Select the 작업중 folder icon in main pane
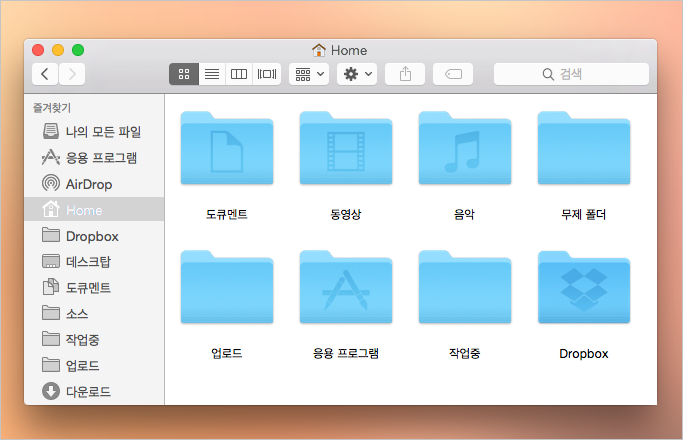The image size is (683, 440). point(465,287)
